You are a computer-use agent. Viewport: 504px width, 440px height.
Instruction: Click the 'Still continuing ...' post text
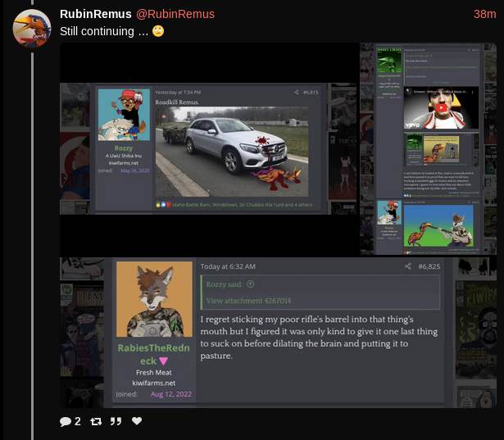click(x=112, y=31)
